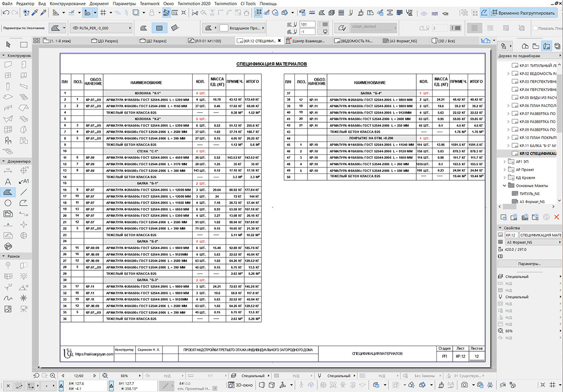Image resolution: width=563 pixels, height=392 pixels.
Task: Click the grid snap hash icon
Action: coord(104,13)
